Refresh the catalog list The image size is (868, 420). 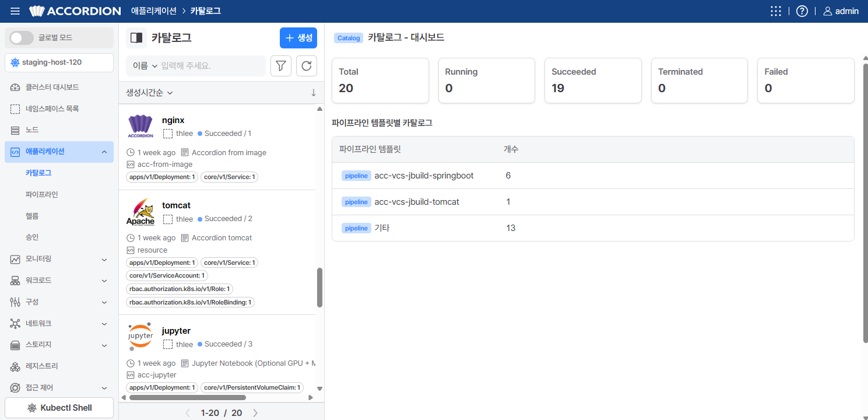click(x=307, y=66)
